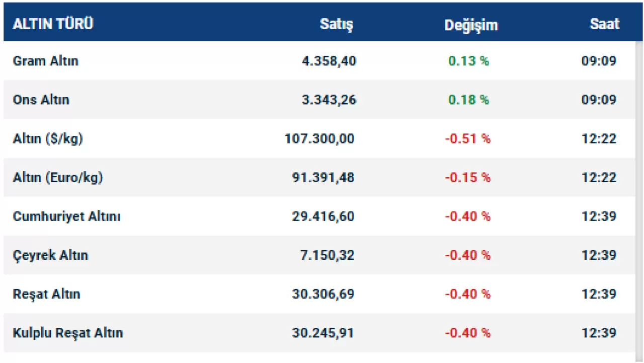Sort by the Satış column header
This screenshot has height=363, width=644.
pyautogui.click(x=337, y=24)
